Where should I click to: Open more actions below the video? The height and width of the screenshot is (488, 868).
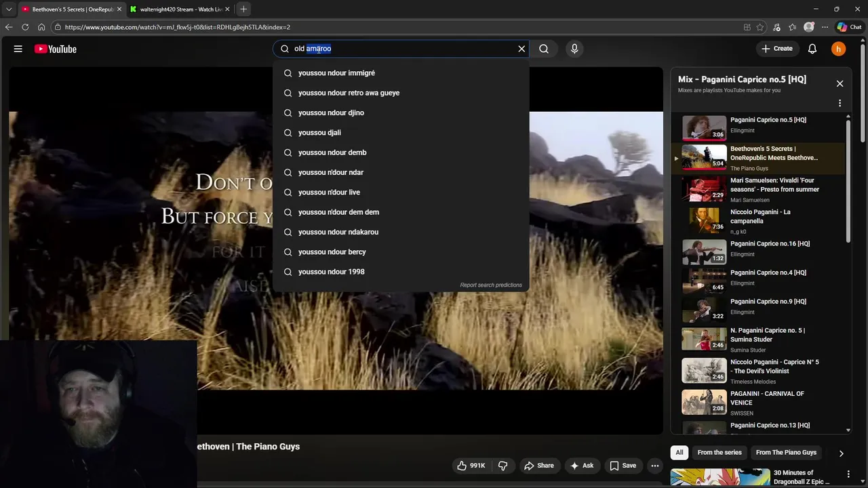coord(655,466)
